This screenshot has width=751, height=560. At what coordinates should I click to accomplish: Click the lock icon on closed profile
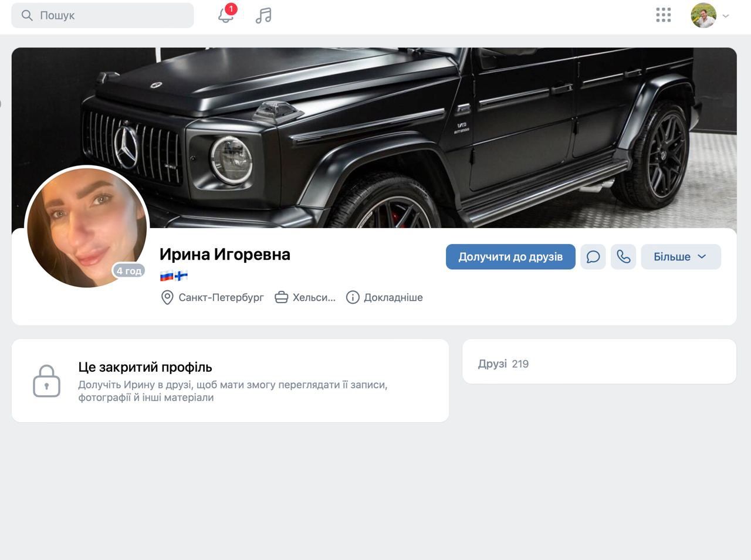click(46, 381)
